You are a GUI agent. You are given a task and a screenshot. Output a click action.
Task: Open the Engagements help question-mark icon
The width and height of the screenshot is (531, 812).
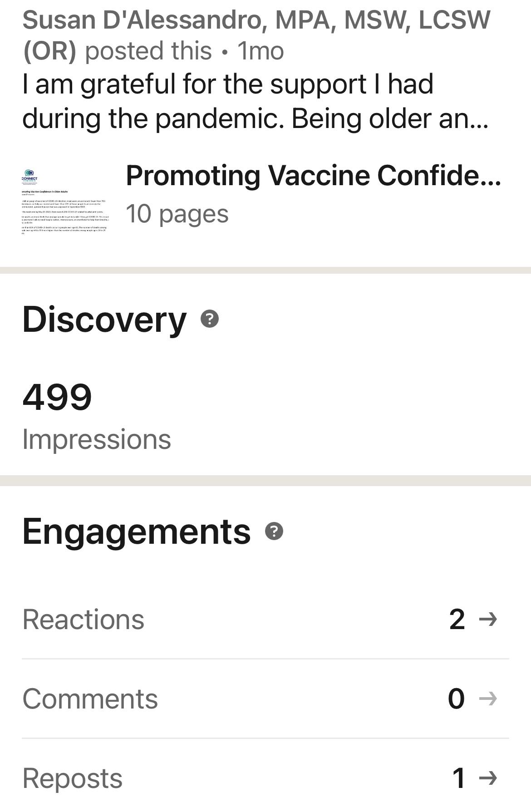coord(274,531)
